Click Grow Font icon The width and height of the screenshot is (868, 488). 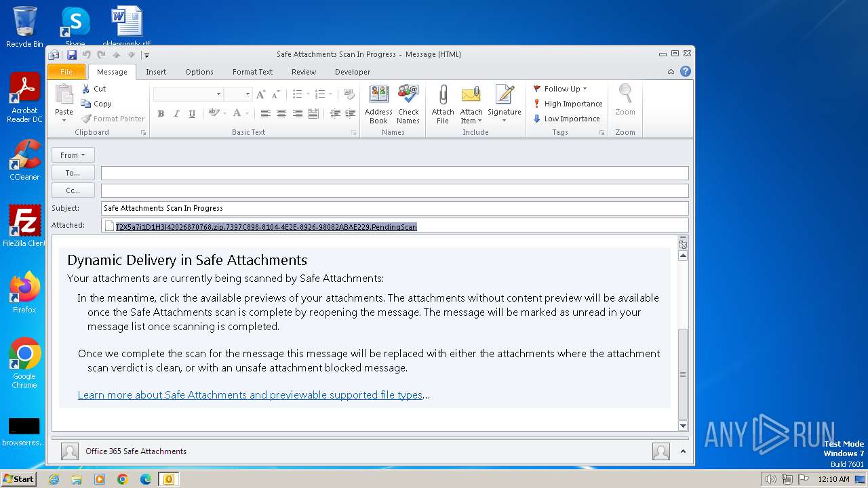coord(261,94)
